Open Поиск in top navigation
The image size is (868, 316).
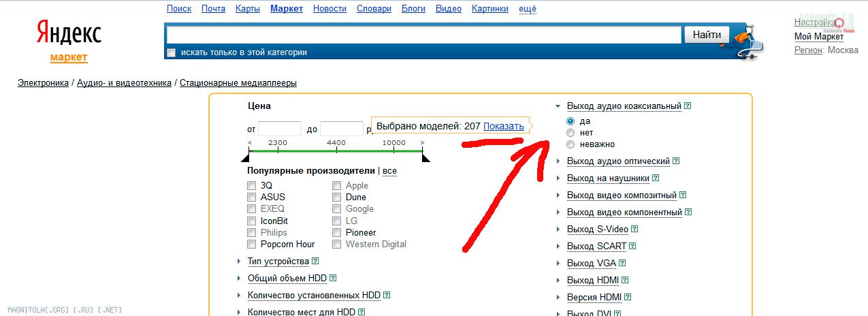(179, 9)
